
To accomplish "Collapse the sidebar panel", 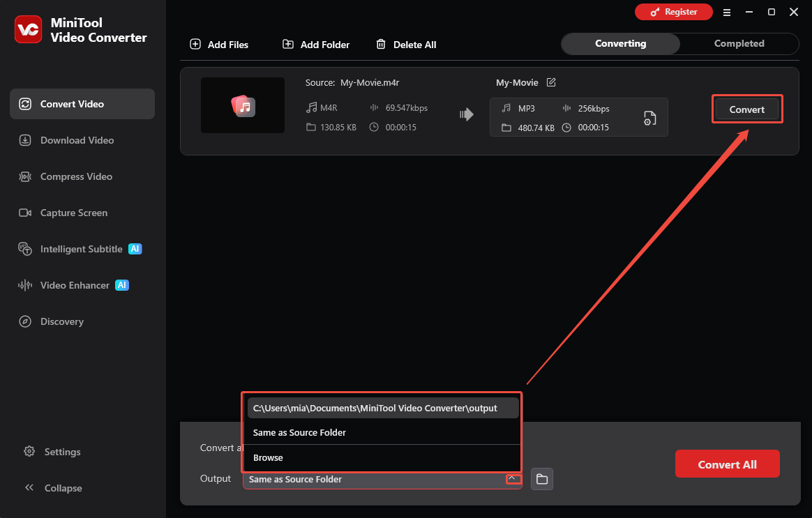I will [53, 488].
